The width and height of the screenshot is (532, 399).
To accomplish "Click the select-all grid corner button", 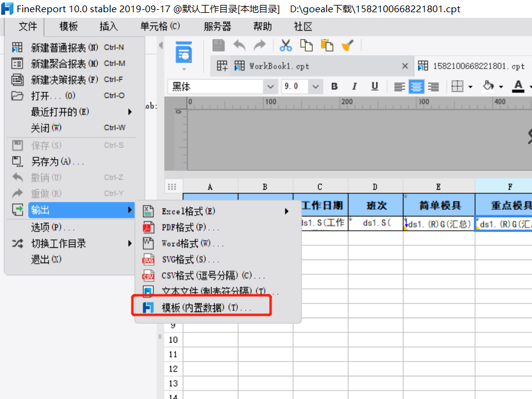I will point(172,187).
